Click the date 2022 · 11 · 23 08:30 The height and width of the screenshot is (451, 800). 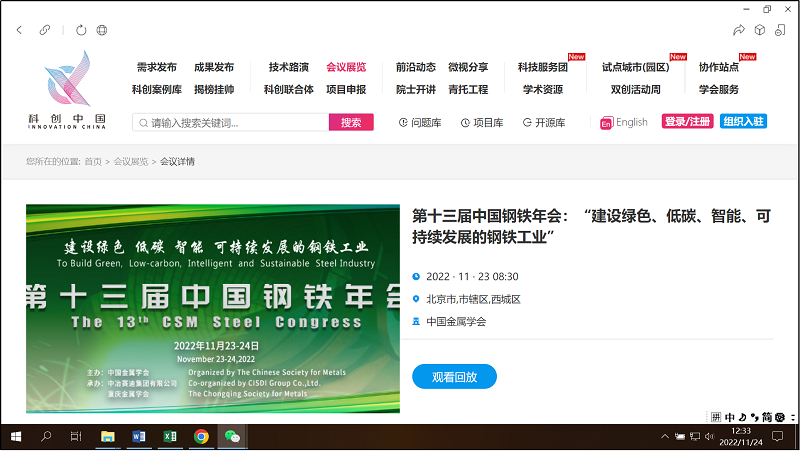(x=472, y=277)
